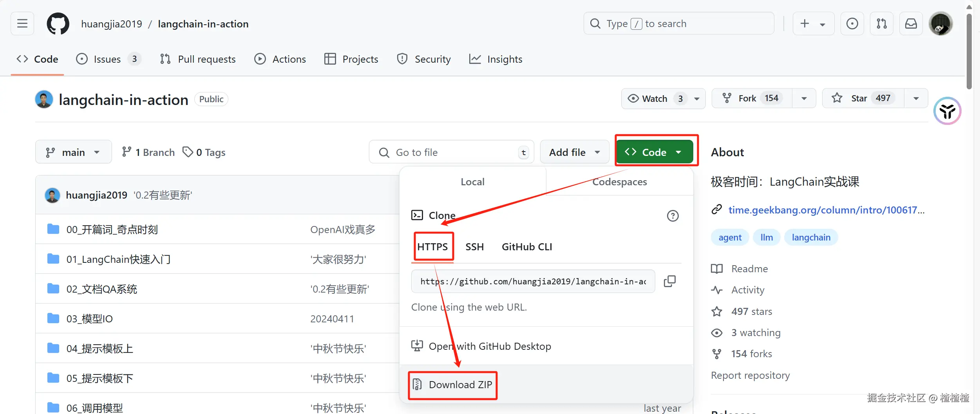Open the 06_调用模型 folder
The height and width of the screenshot is (414, 980).
(95, 408)
